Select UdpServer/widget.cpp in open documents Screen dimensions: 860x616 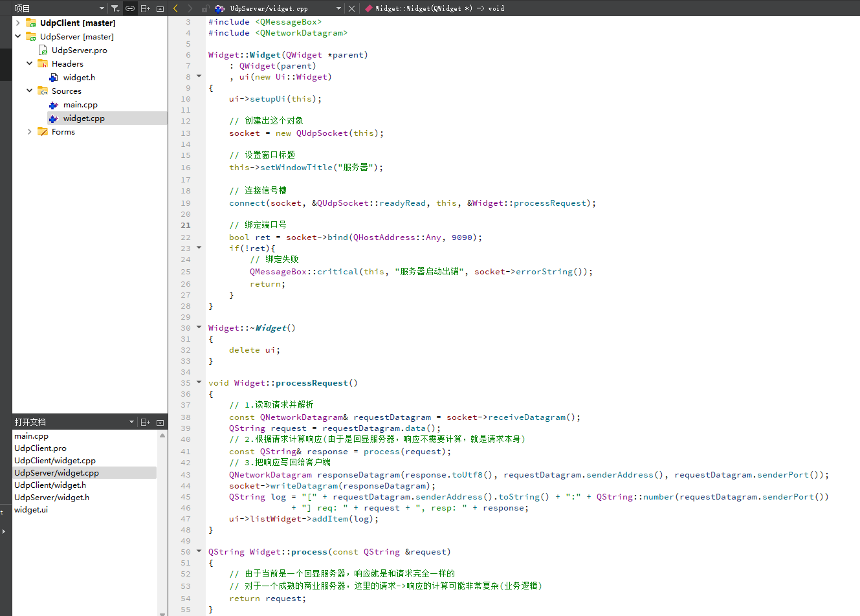click(x=85, y=473)
